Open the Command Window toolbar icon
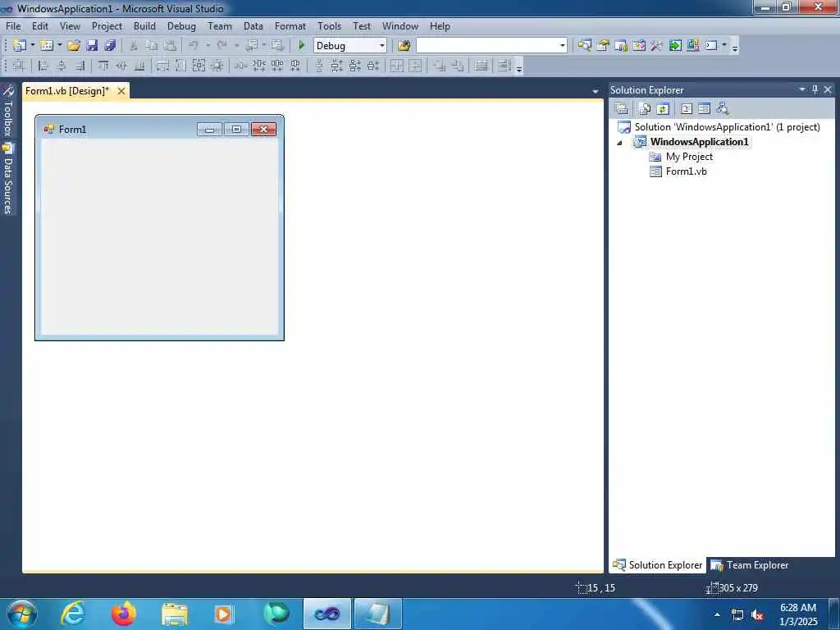The image size is (840, 630). [x=711, y=46]
